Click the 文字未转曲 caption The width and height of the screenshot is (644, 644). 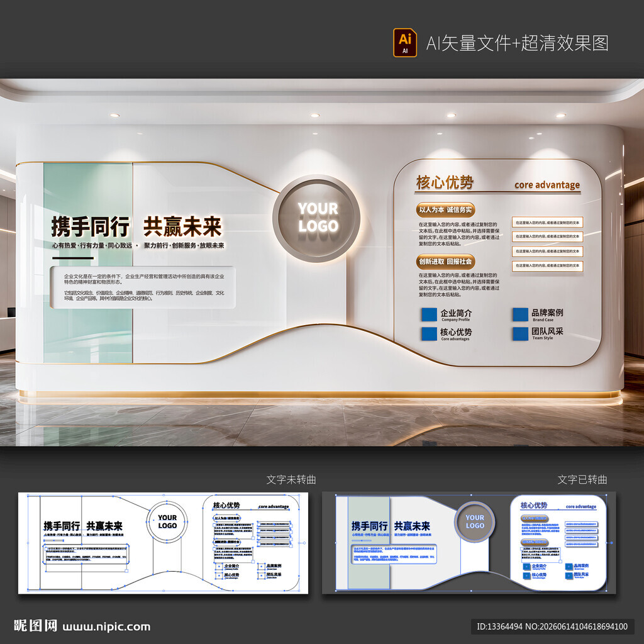coord(291,480)
